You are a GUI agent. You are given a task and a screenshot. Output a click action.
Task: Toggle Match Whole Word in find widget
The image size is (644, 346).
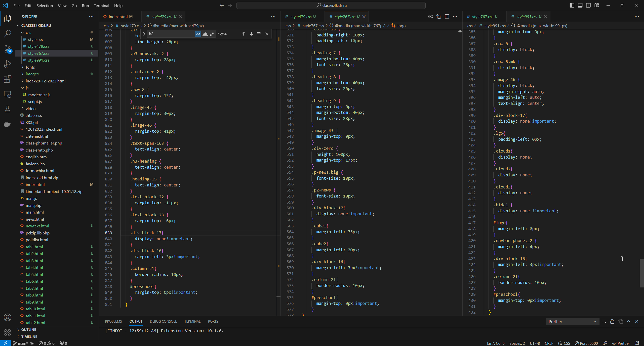point(205,34)
